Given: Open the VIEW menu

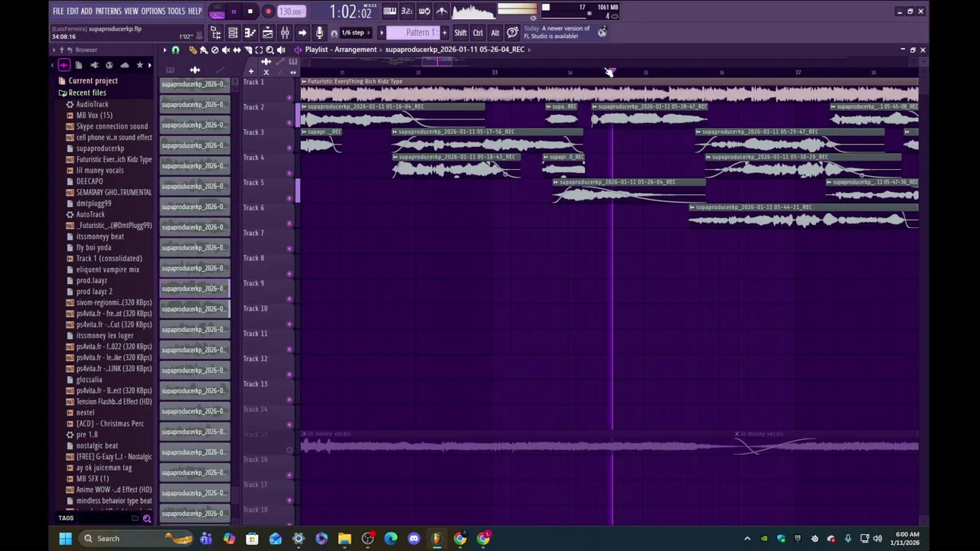Looking at the screenshot, I should (x=131, y=11).
